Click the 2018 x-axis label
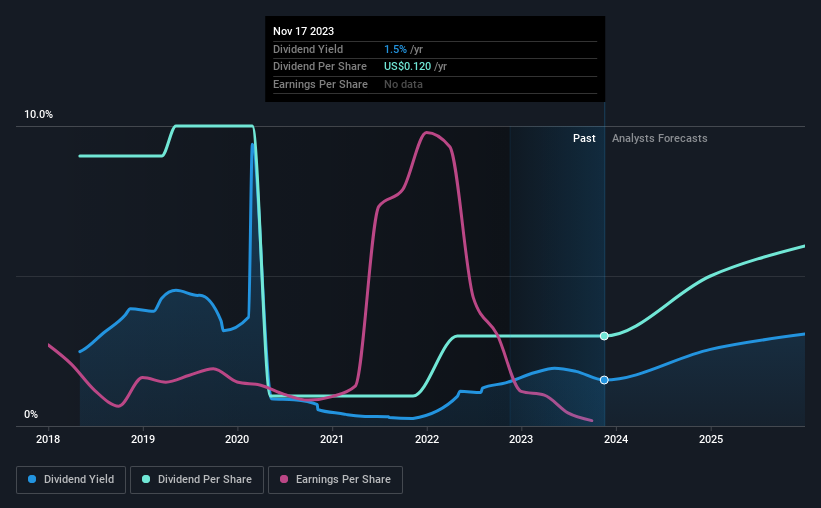This screenshot has height=508, width=821. [x=48, y=439]
